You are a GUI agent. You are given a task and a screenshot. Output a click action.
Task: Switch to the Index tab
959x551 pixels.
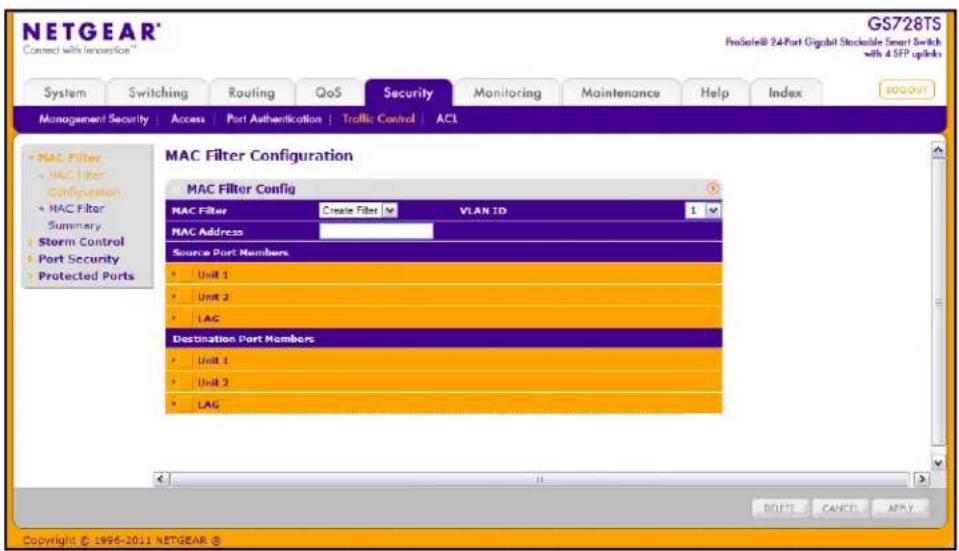click(x=785, y=93)
